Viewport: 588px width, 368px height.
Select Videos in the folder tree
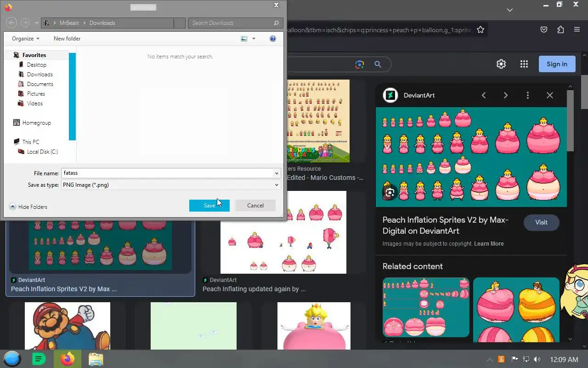(x=34, y=103)
